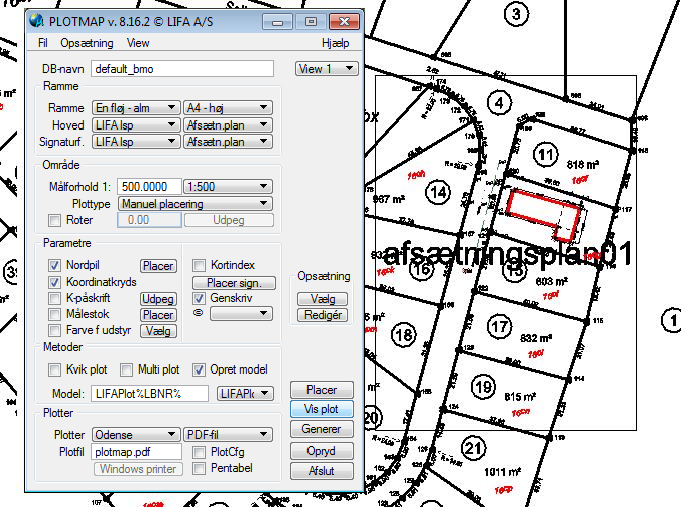Click Vælg button beside Farve f udstyr
Viewport: 681px width, 507px height.
point(158,331)
